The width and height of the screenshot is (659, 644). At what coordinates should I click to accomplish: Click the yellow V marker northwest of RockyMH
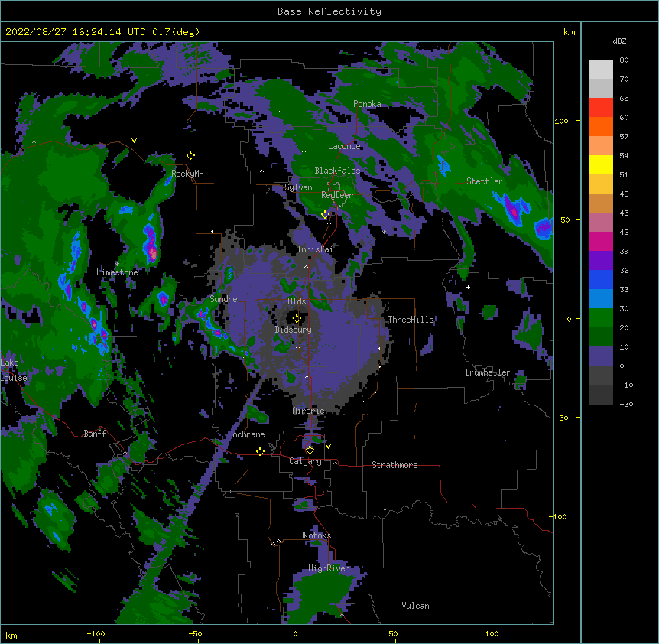pos(134,141)
